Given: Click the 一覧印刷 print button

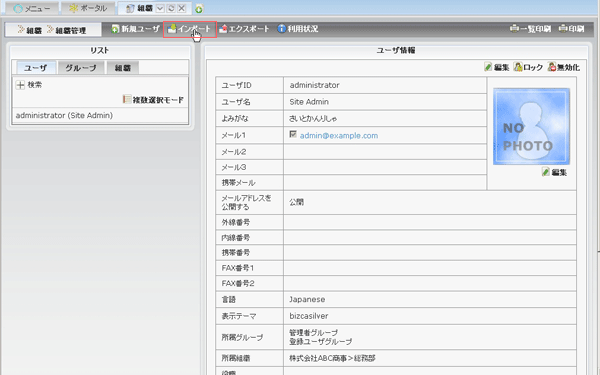Looking at the screenshot, I should (x=530, y=29).
